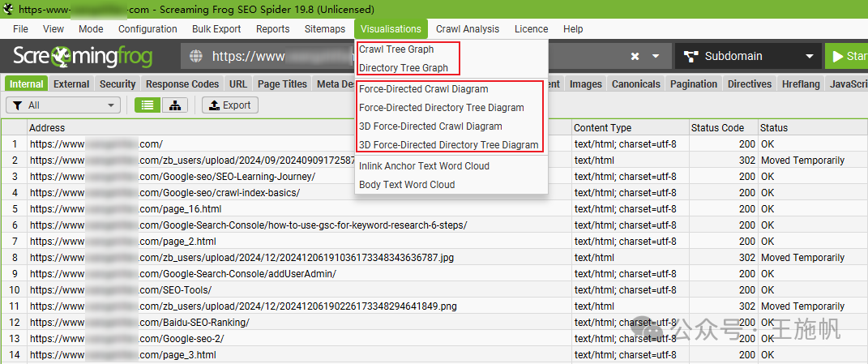This screenshot has width=868, height=364.
Task: Select Crawl Tree Graph
Action: 396,49
